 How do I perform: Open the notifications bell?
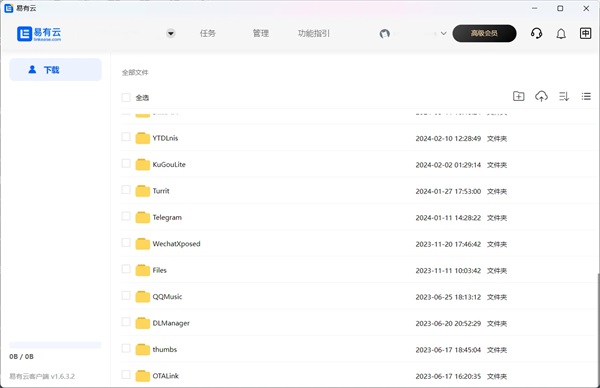(x=561, y=34)
